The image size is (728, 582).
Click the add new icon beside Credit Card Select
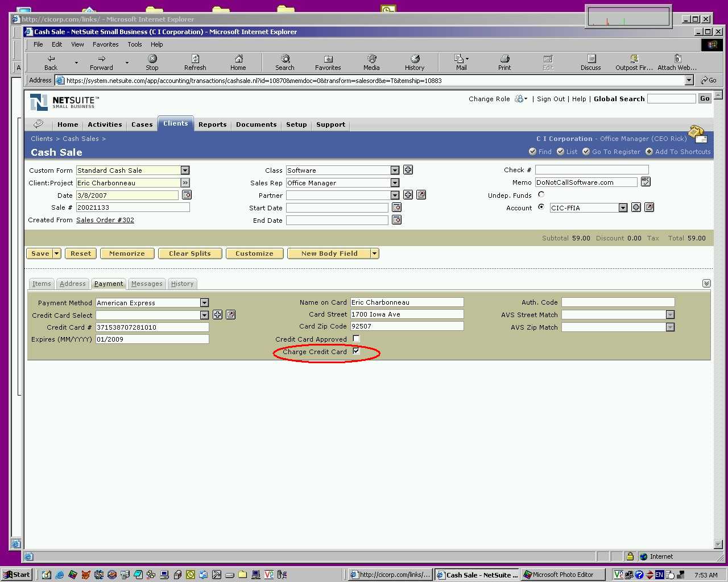217,315
